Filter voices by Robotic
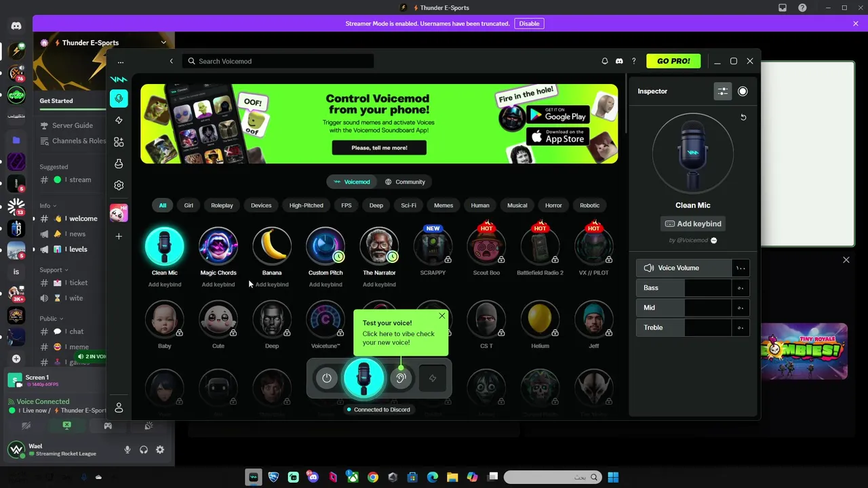 pos(589,205)
